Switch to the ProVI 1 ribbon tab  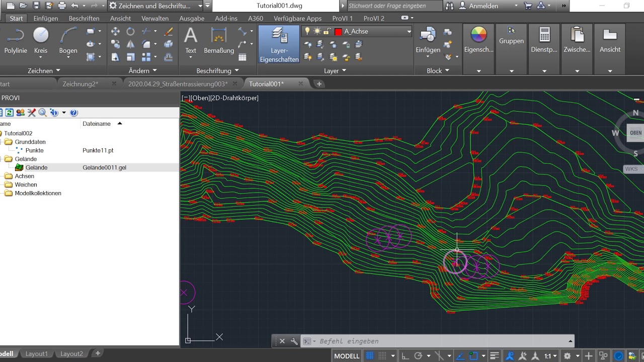coord(343,18)
